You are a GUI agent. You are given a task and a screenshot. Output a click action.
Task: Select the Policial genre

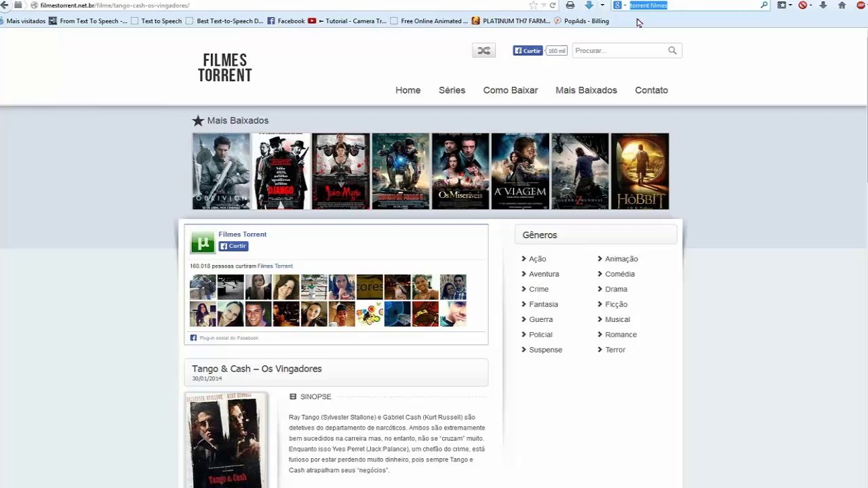(540, 335)
